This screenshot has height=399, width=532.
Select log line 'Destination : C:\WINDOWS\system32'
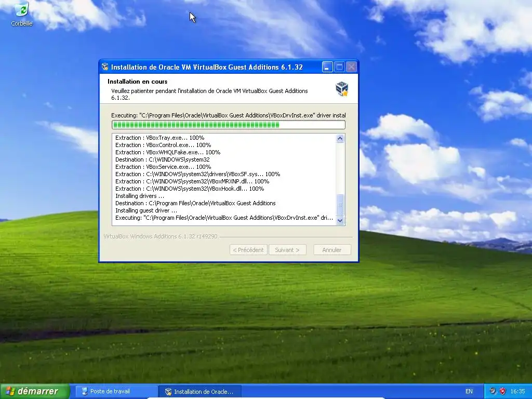pyautogui.click(x=163, y=159)
